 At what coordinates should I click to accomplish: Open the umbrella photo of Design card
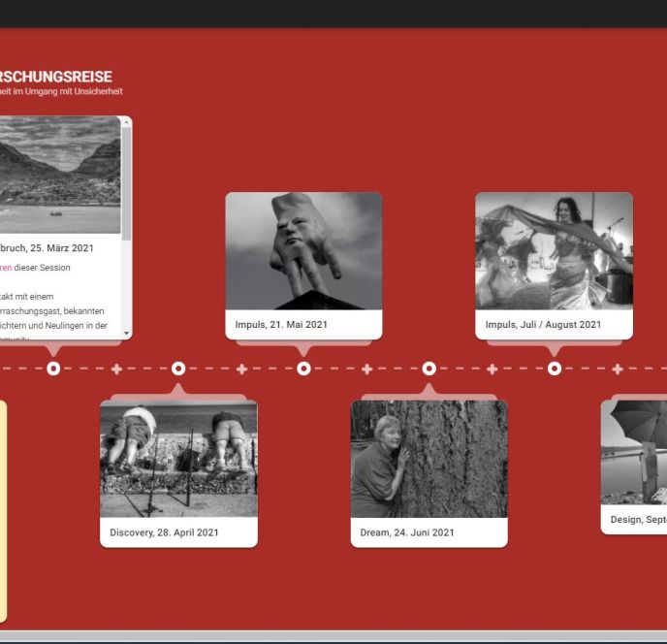click(634, 452)
